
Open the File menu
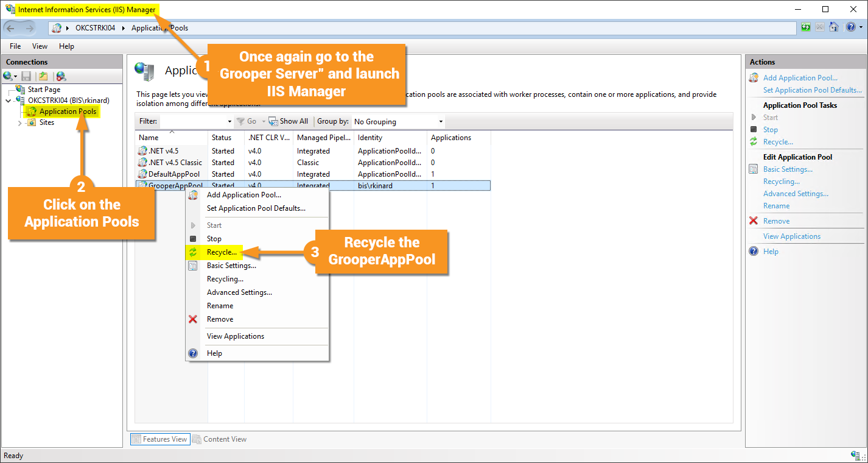pyautogui.click(x=15, y=46)
